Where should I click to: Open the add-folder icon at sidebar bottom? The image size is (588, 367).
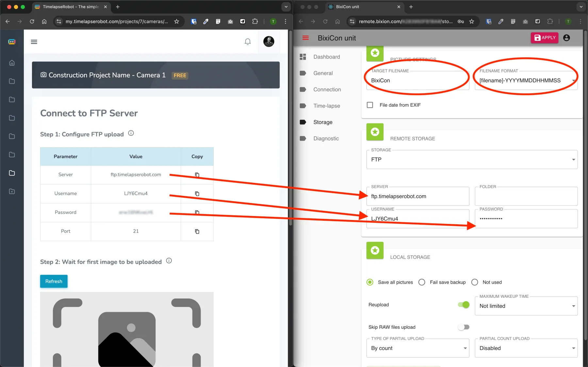click(12, 191)
